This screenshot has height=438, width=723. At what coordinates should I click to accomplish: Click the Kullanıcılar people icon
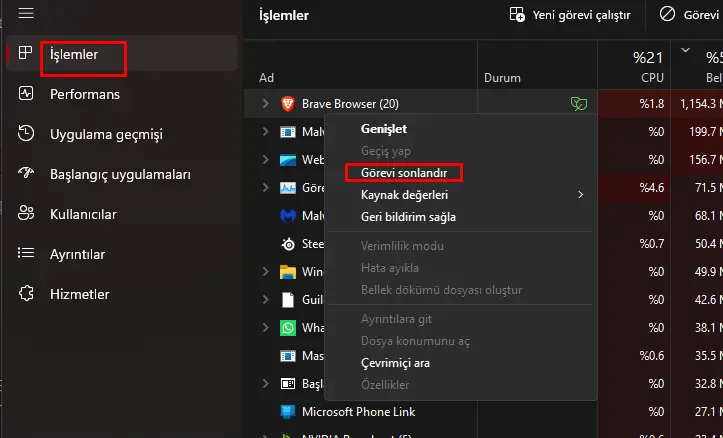click(26, 213)
